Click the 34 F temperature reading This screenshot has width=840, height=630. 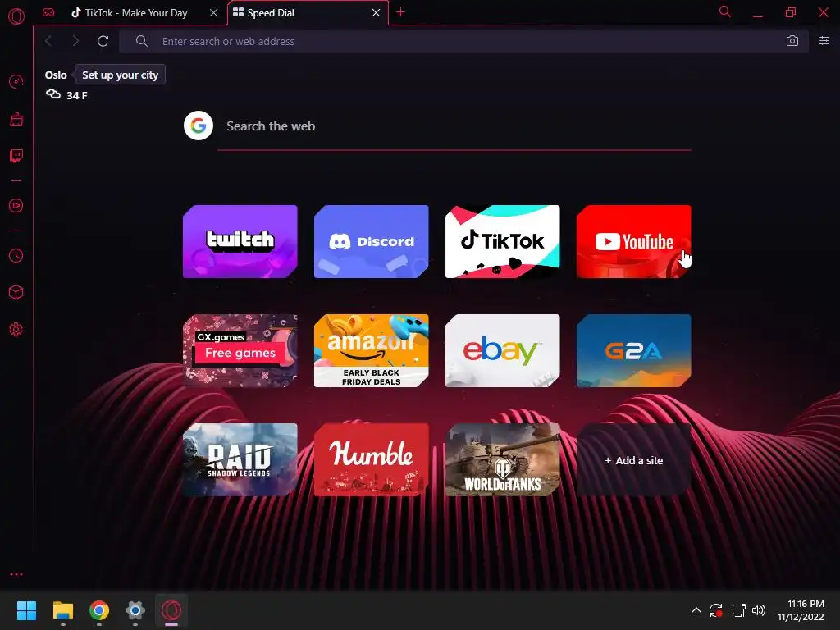click(x=76, y=95)
